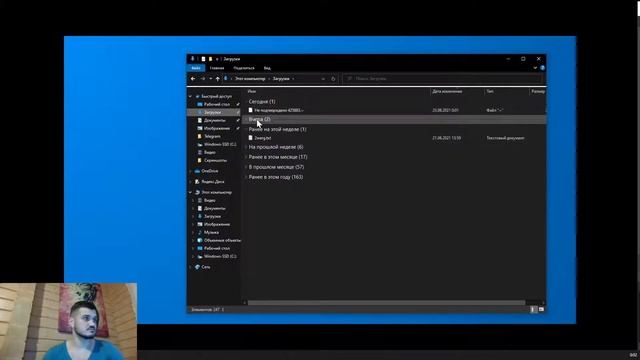Refresh the Загрузки folder view

pos(333,79)
